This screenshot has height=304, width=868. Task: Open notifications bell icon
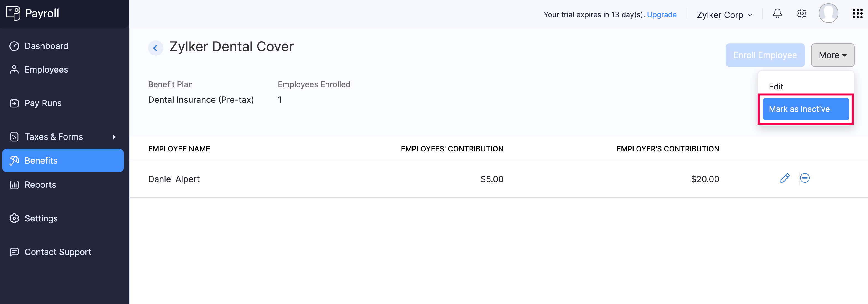coord(777,14)
